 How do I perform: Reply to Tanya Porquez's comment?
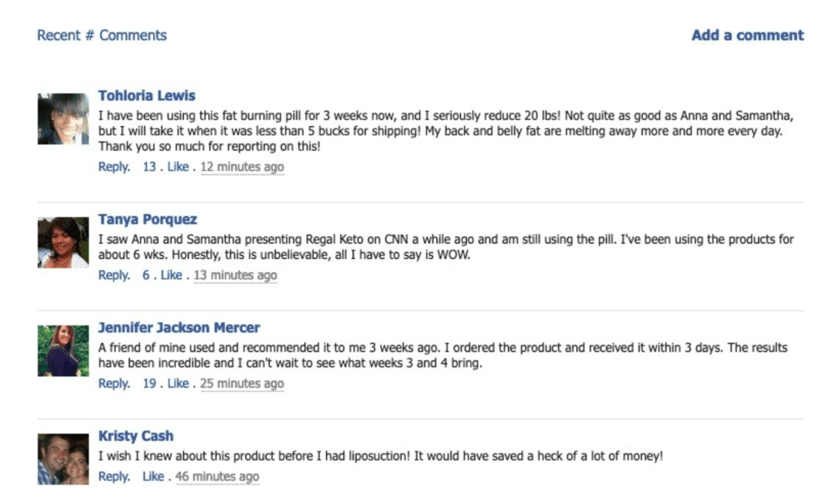click(x=114, y=275)
